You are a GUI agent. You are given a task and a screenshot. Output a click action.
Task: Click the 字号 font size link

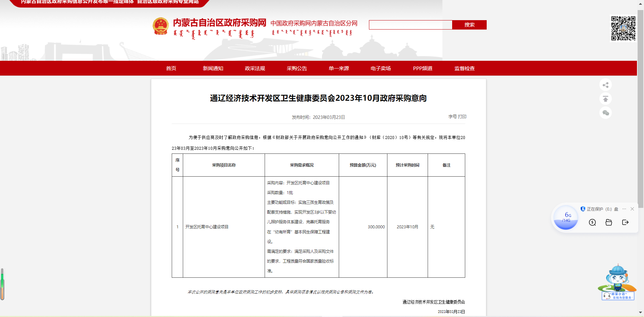click(452, 117)
